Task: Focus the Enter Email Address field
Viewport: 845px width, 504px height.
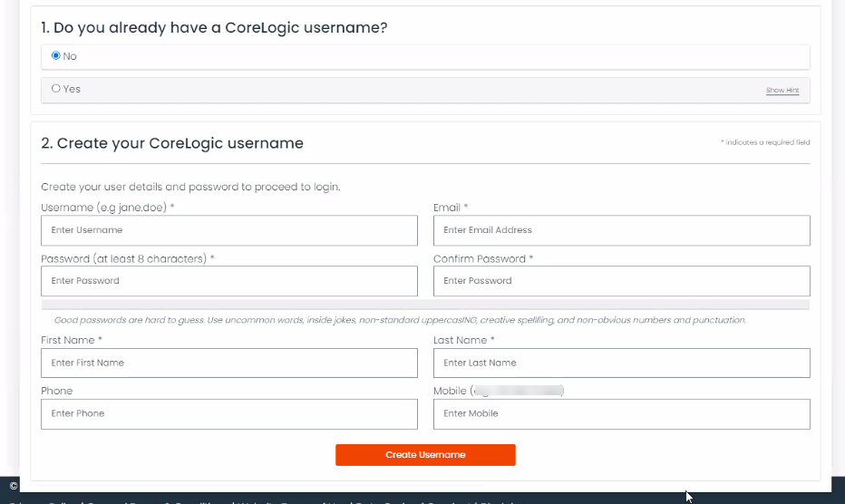Action: coord(621,230)
